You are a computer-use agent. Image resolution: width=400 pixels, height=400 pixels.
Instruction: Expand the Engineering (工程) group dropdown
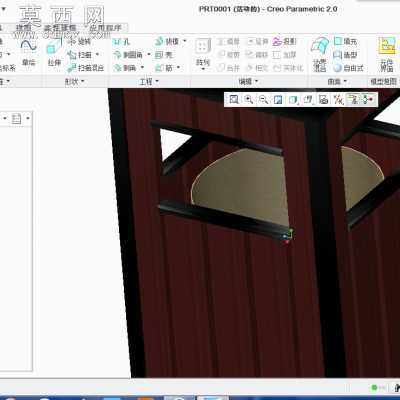tap(149, 82)
